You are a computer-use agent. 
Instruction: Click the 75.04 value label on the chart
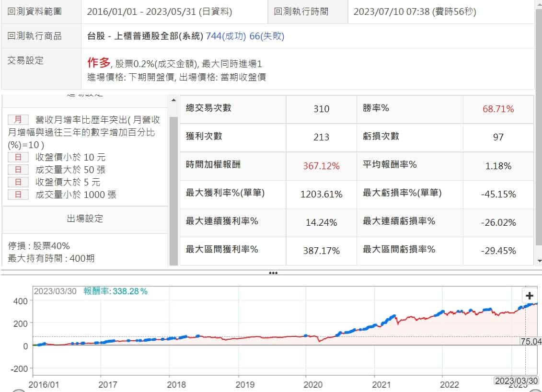530,341
